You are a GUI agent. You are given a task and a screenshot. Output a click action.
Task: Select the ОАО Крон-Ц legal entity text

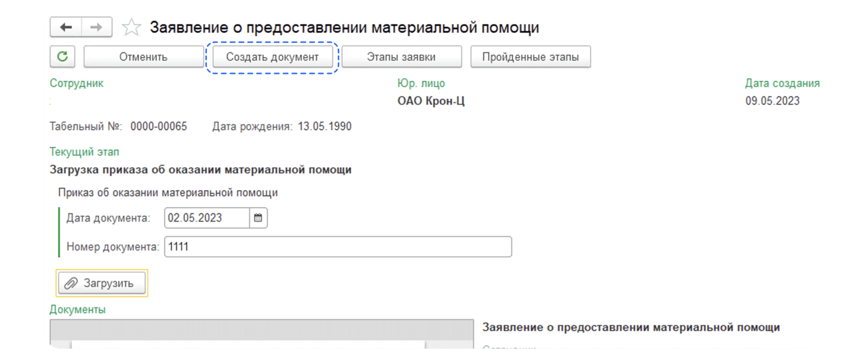[x=431, y=101]
